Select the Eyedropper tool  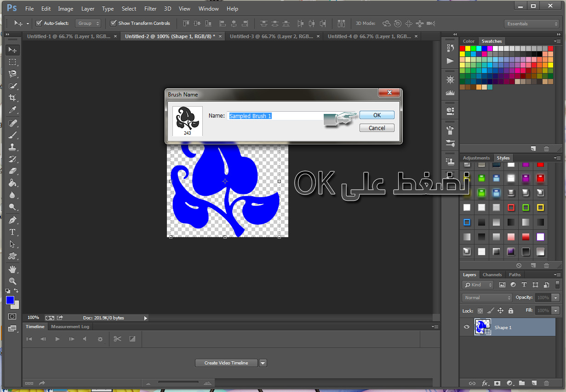point(12,110)
